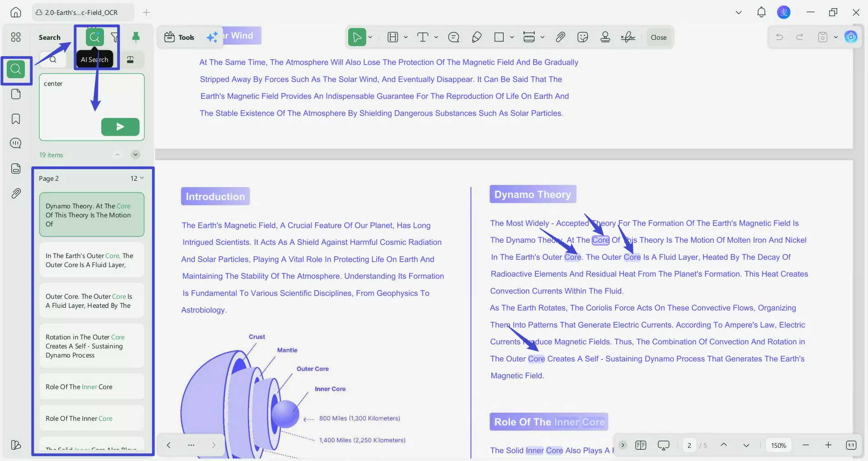Select the rectangle shape tool
This screenshot has height=461, width=868.
point(499,37)
